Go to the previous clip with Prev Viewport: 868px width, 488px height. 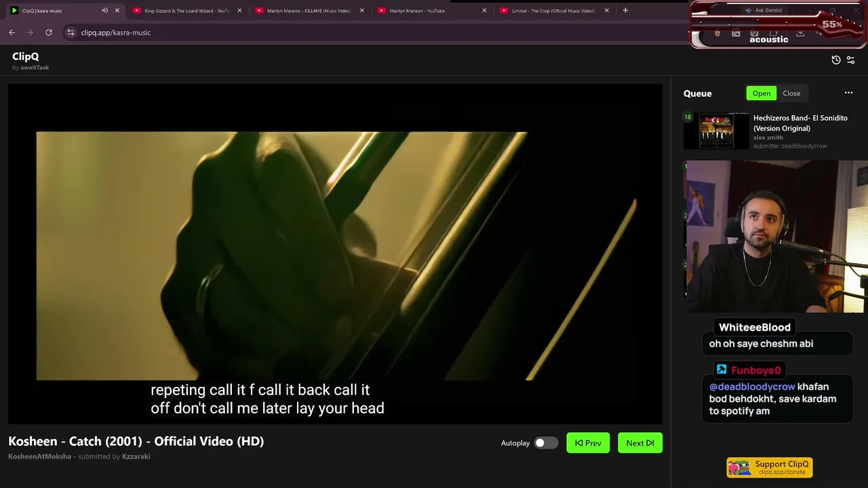(x=588, y=443)
